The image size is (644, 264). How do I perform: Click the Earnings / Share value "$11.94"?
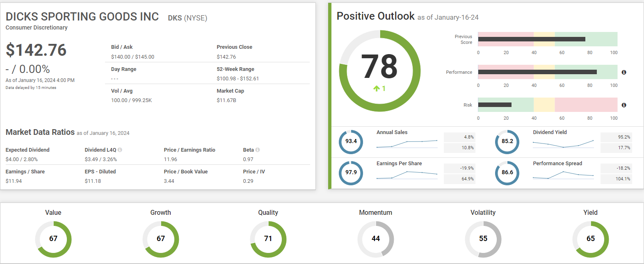(x=14, y=181)
